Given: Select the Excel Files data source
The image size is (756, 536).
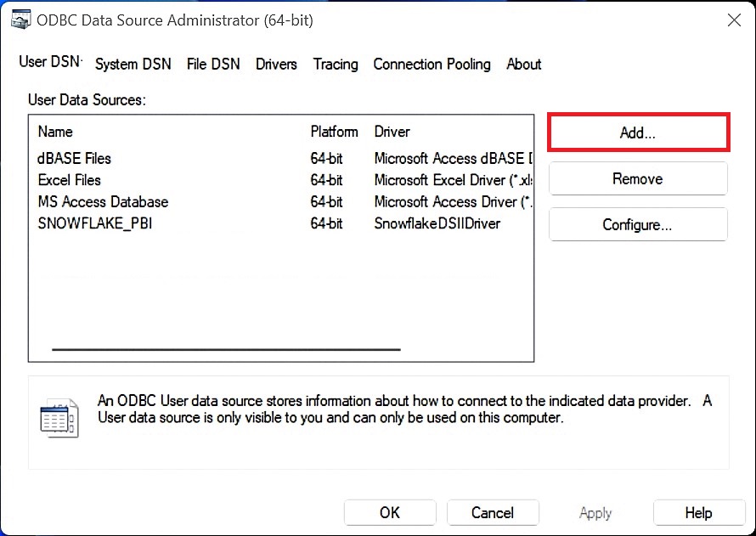Looking at the screenshot, I should click(x=70, y=180).
